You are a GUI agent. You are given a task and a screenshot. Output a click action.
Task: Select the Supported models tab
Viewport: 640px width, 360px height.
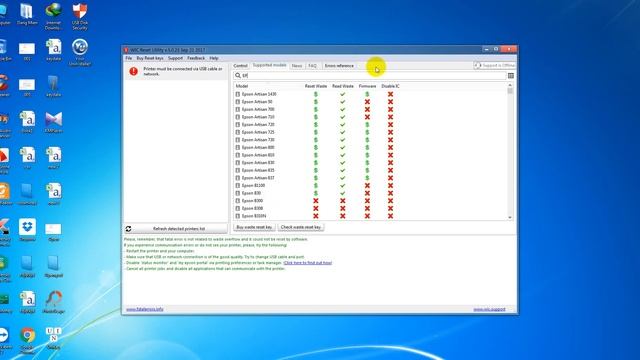pyautogui.click(x=269, y=65)
